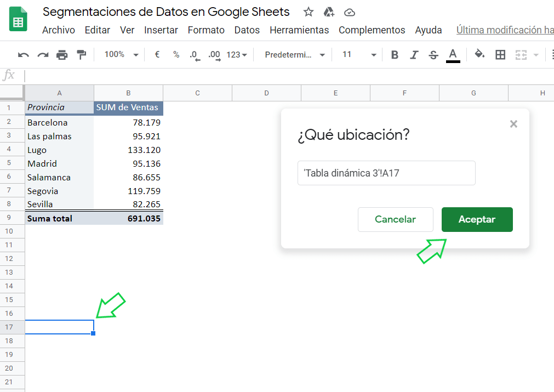The image size is (554, 392).
Task: Open the borders tool
Action: pyautogui.click(x=500, y=55)
